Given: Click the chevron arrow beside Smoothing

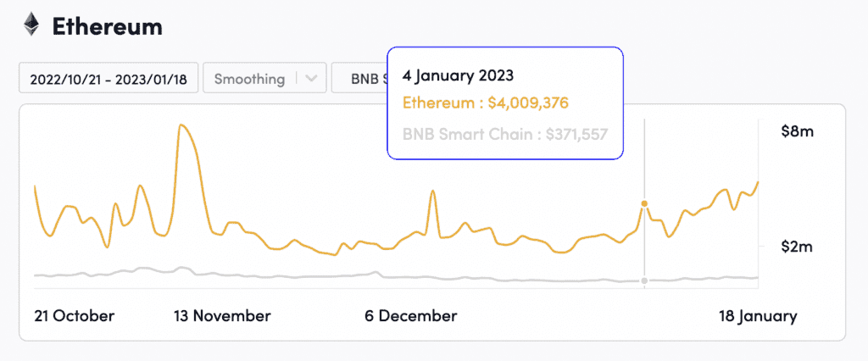Looking at the screenshot, I should pyautogui.click(x=311, y=79).
